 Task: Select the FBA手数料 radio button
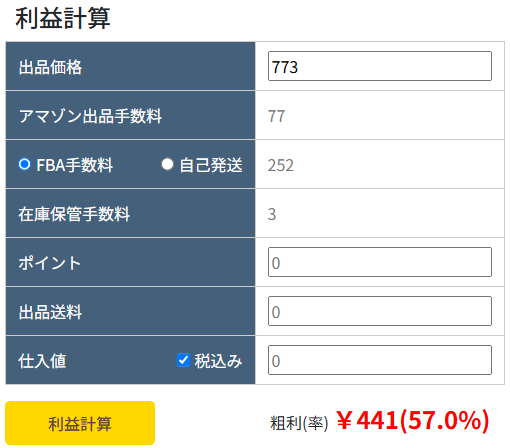click(24, 164)
